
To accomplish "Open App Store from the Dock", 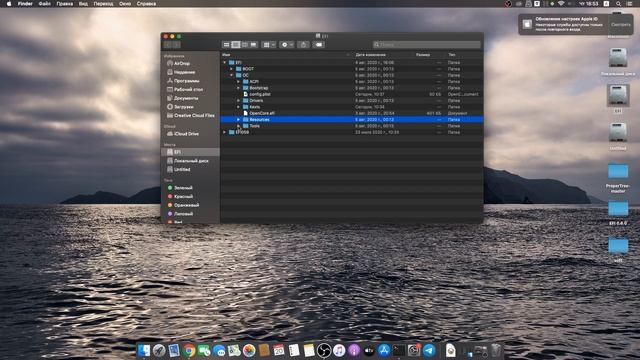I will [384, 350].
